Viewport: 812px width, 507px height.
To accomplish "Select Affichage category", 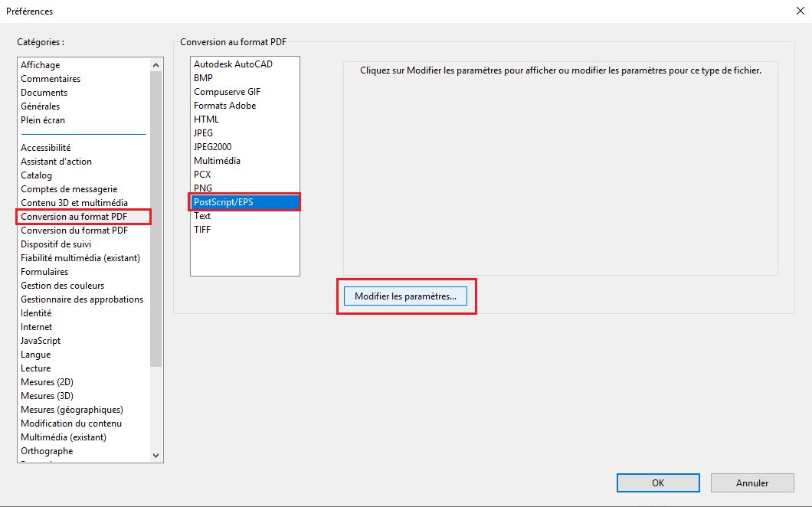I will (41, 65).
